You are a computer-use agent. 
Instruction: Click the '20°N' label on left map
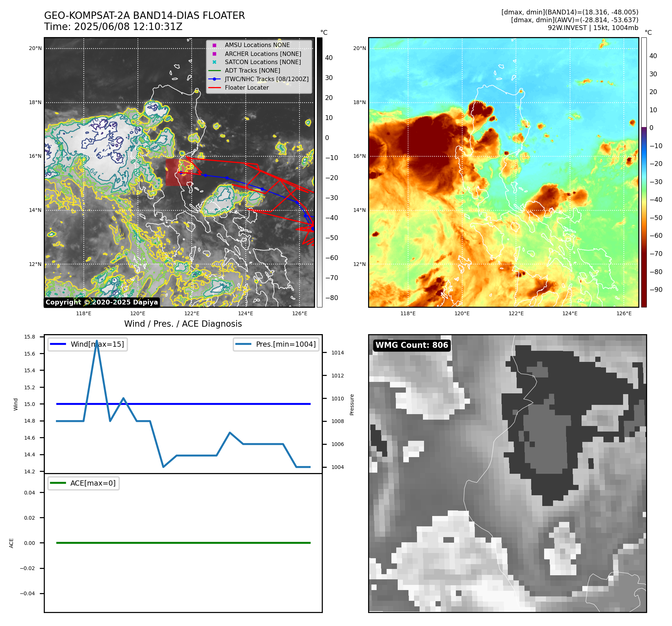click(x=36, y=48)
